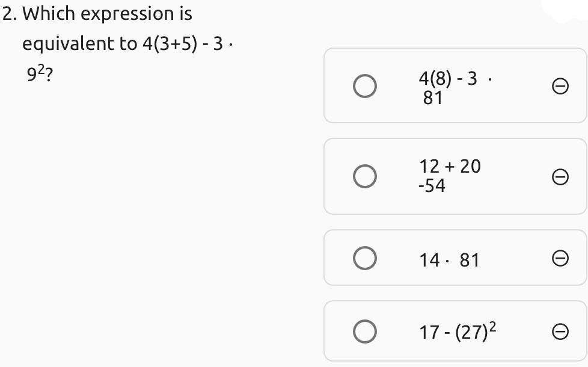Click the answer text 4(8) - 3 · 81
Image resolution: width=588 pixels, height=367 pixels.
pos(449,87)
